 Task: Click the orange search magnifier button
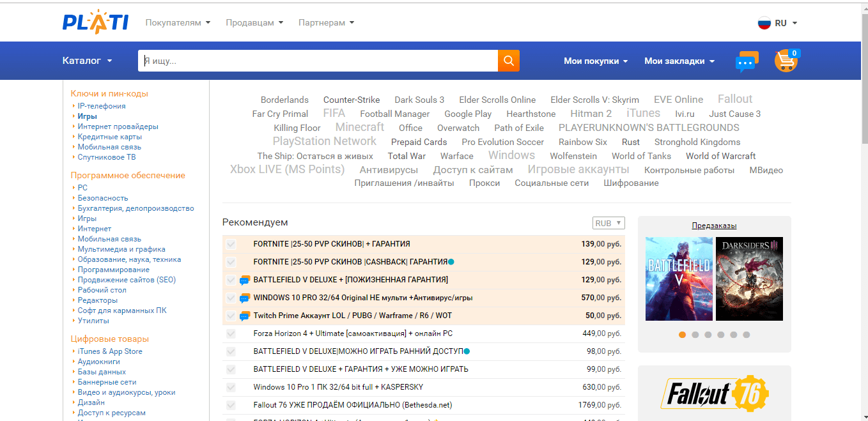click(x=508, y=61)
